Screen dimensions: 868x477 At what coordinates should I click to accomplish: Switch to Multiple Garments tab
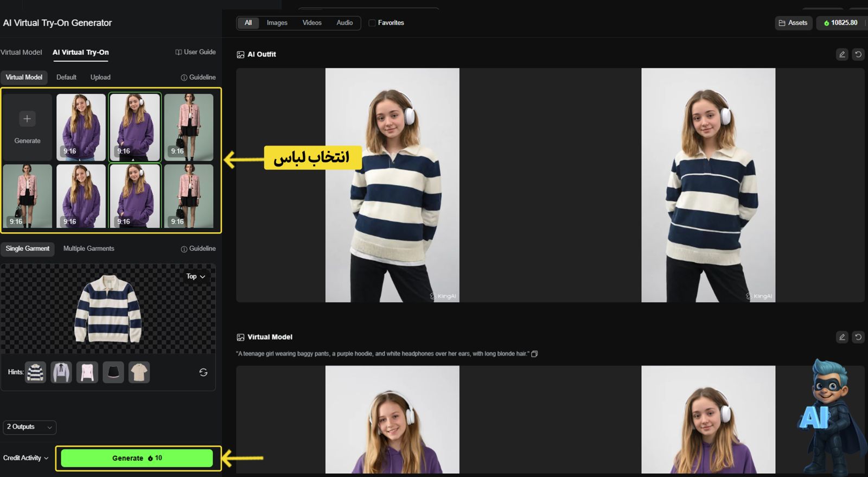pos(88,249)
